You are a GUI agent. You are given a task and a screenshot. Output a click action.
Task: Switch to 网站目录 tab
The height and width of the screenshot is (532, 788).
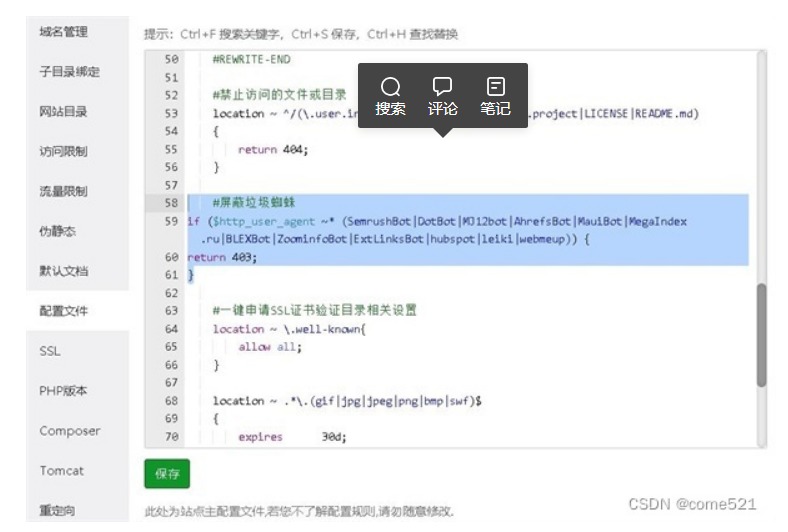pyautogui.click(x=64, y=111)
